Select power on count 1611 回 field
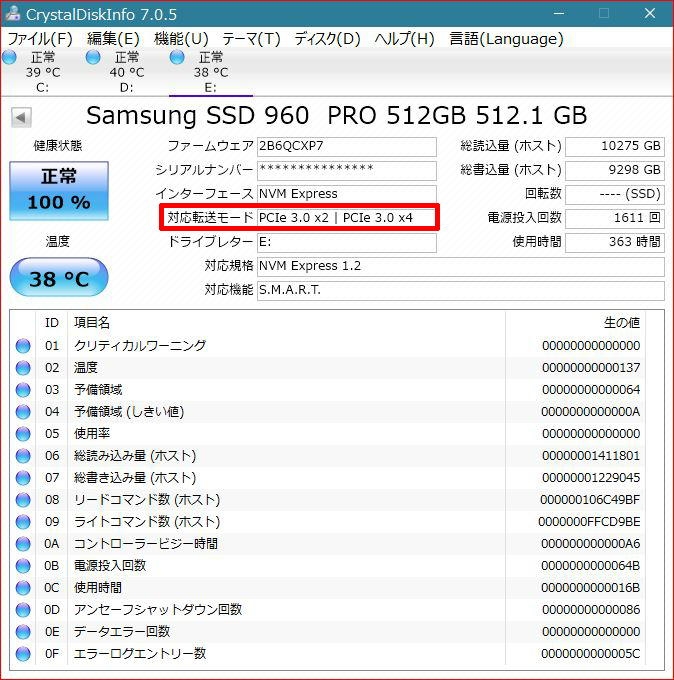The image size is (674, 680). tap(615, 218)
